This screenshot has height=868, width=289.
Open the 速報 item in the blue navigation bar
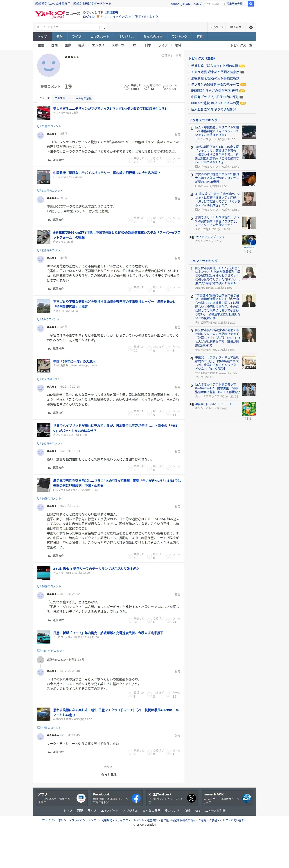click(x=60, y=37)
